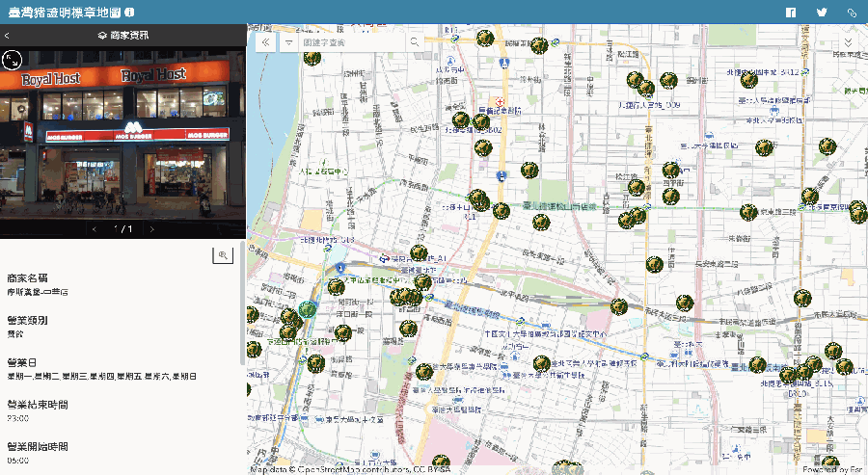This screenshot has width=868, height=475.
Task: Click the 臺灣豬證明標章地圖 title
Action: pyautogui.click(x=65, y=13)
